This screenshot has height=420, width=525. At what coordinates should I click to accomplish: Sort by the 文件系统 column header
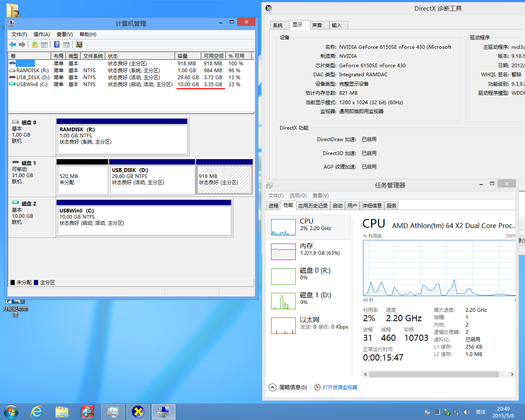(x=93, y=56)
